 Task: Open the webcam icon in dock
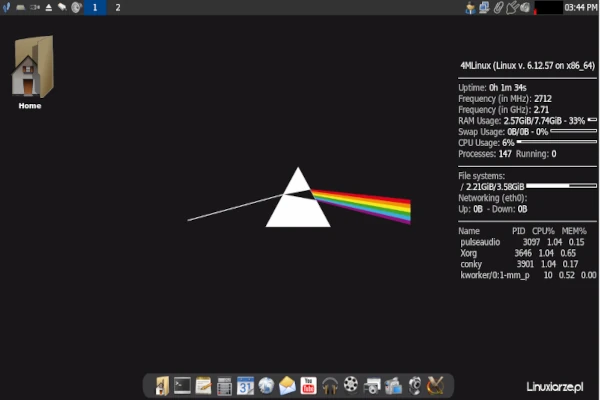414,385
